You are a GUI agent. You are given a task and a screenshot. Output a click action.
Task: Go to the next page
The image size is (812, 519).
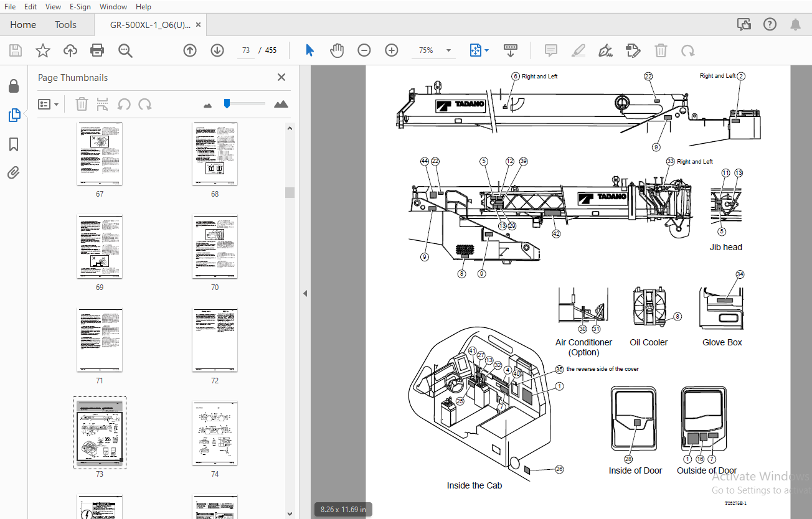[217, 50]
